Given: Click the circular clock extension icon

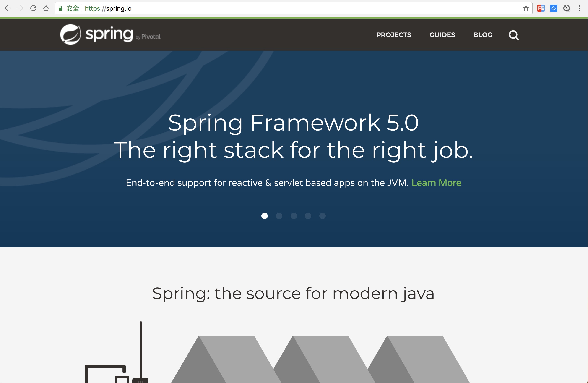Looking at the screenshot, I should (567, 8).
